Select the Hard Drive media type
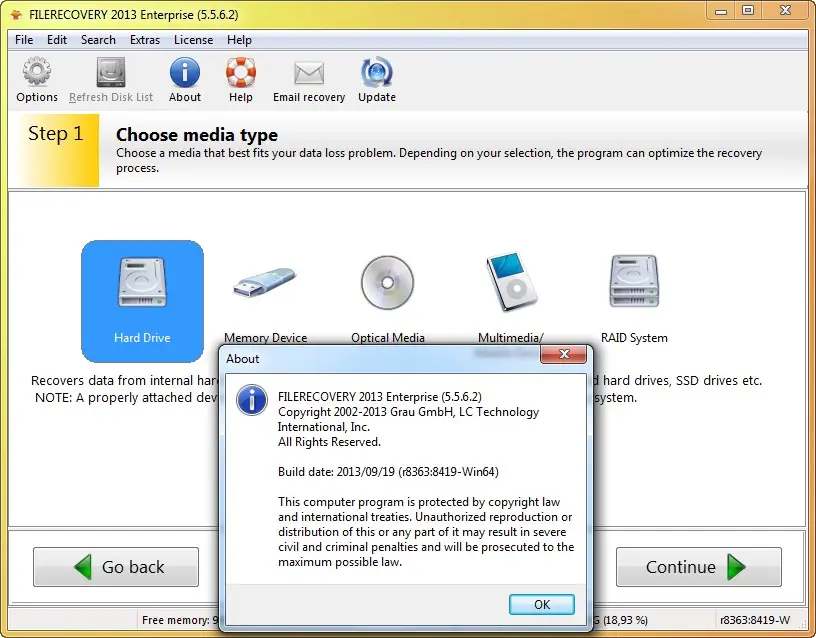The width and height of the screenshot is (816, 638). (x=142, y=301)
